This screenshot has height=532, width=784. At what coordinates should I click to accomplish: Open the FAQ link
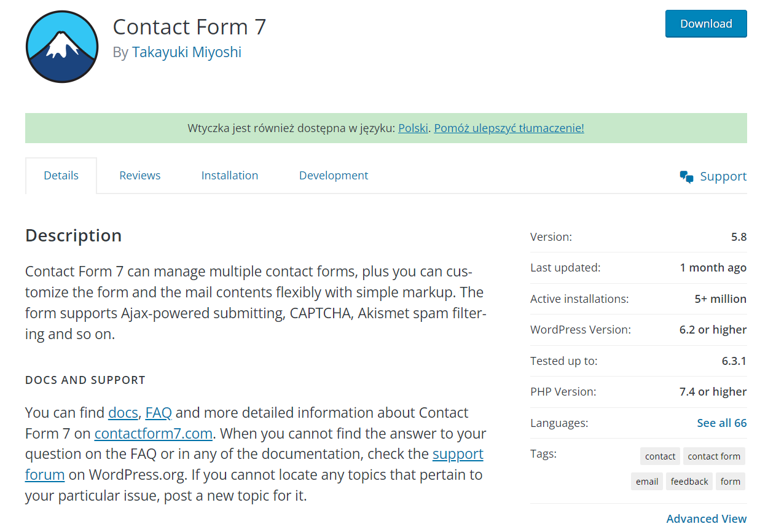coord(159,412)
